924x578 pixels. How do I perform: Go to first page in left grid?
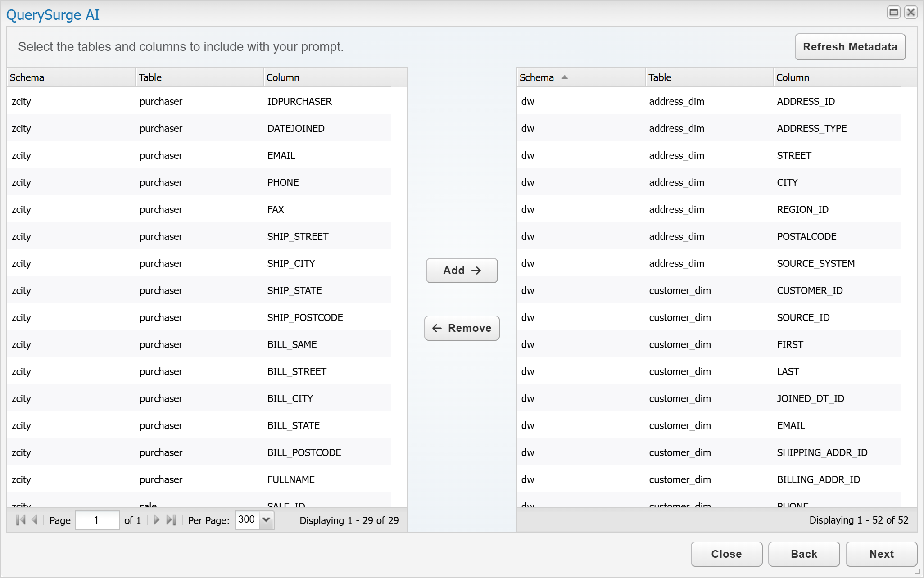pos(20,520)
